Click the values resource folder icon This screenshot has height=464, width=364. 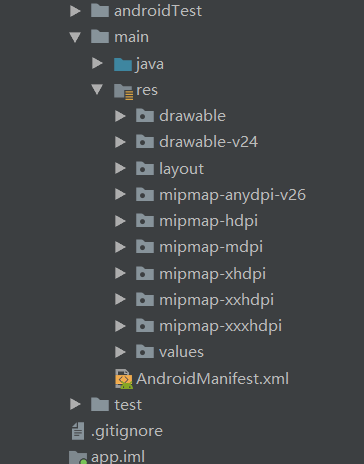[x=145, y=351]
